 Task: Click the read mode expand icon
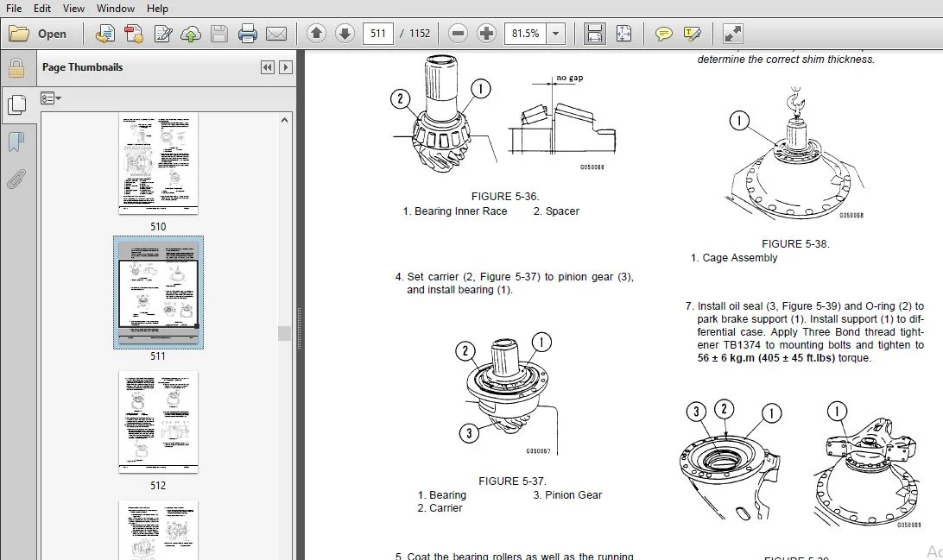[732, 34]
